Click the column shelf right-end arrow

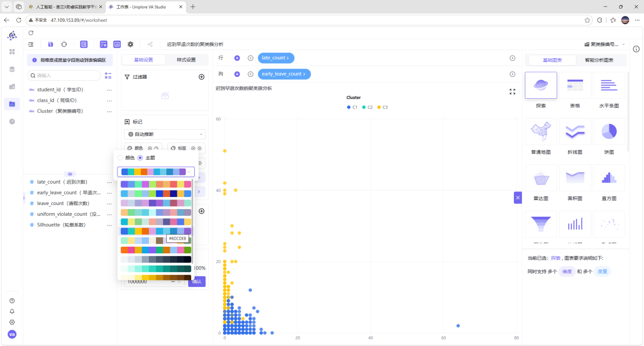(x=512, y=74)
